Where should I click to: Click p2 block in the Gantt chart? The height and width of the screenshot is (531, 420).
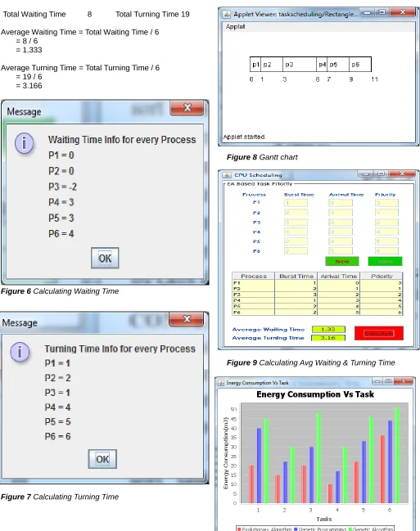272,65
